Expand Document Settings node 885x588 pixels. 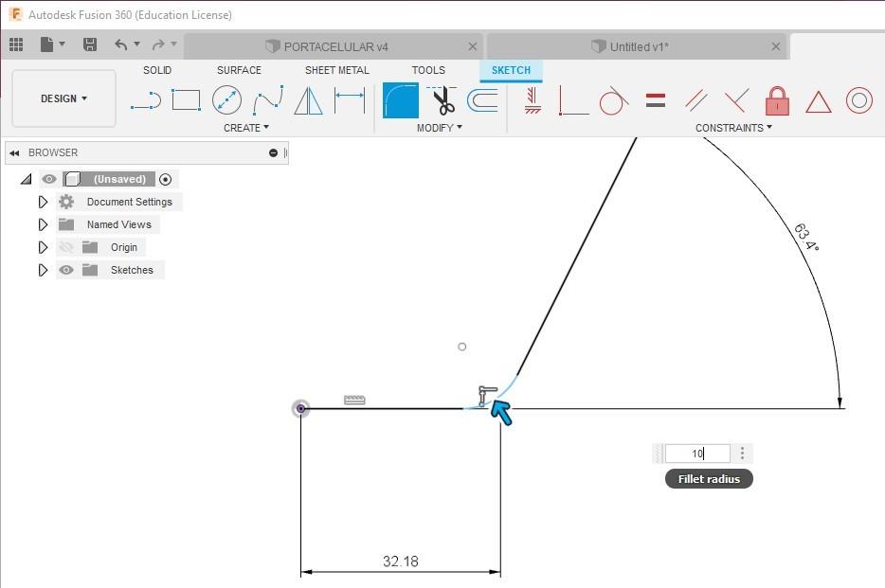43,202
